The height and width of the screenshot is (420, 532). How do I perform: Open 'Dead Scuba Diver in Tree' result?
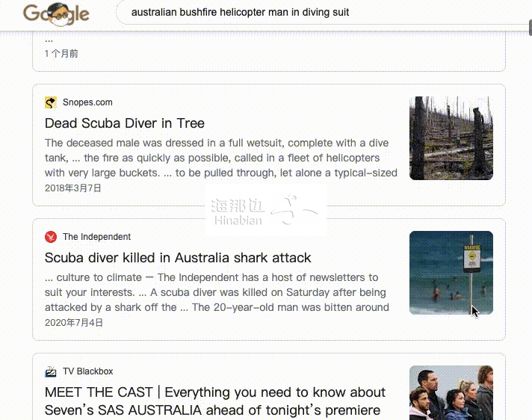pyautogui.click(x=125, y=123)
